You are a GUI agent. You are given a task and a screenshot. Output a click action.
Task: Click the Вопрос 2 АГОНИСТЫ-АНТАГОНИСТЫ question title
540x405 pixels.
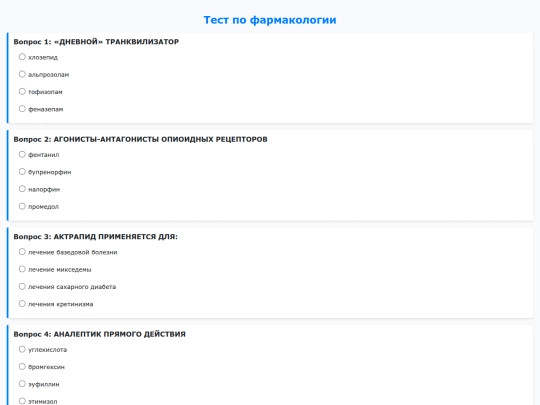pyautogui.click(x=141, y=139)
